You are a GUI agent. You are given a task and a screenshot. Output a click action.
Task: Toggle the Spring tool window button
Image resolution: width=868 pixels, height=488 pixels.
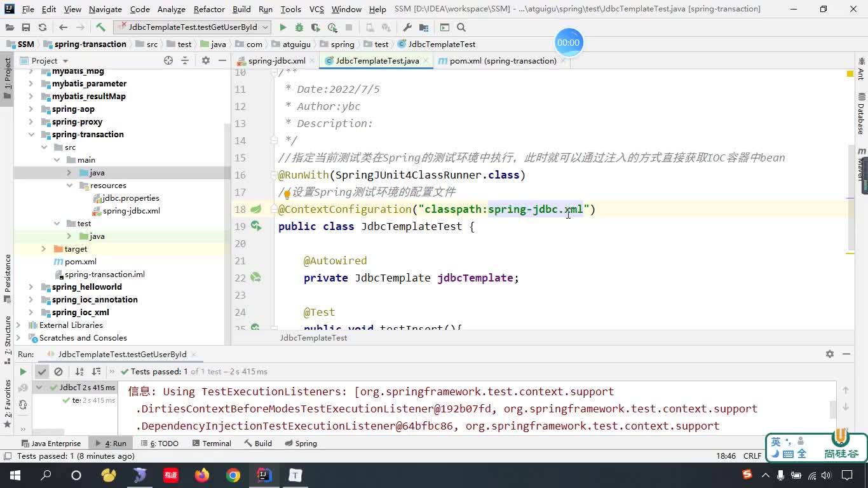[301, 444]
